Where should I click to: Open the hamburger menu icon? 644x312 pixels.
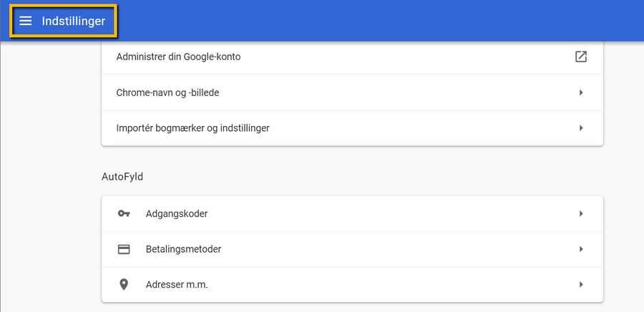26,21
